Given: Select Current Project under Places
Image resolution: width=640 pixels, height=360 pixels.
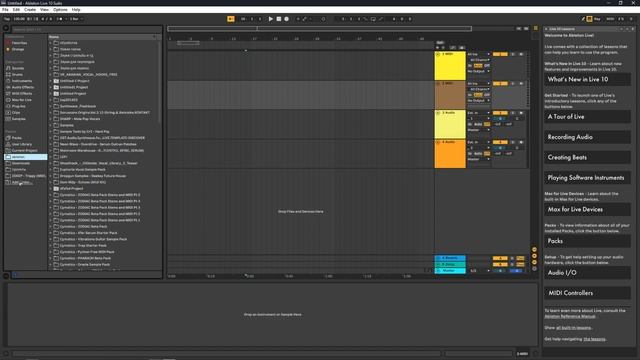Looking at the screenshot, I should point(24,151).
